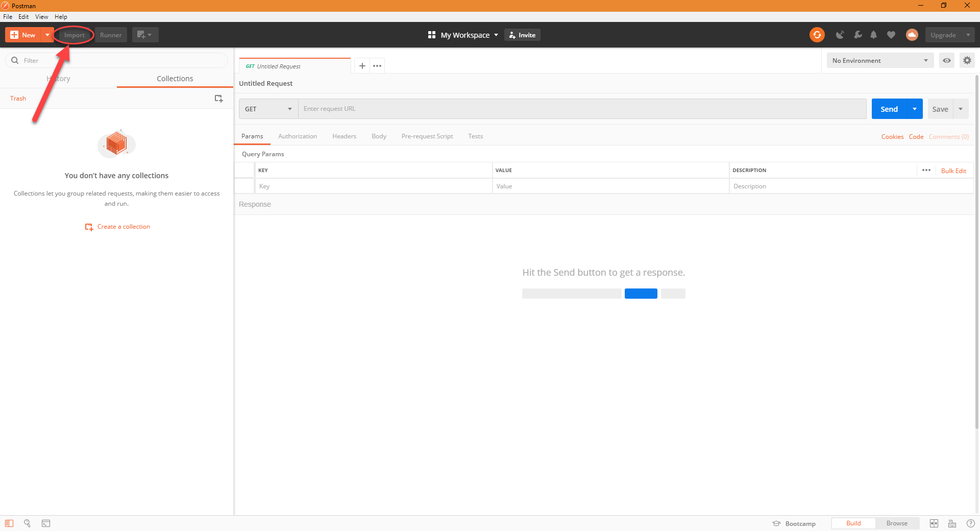The image size is (980, 531).
Task: Click the Enter request URL field
Action: pos(582,109)
